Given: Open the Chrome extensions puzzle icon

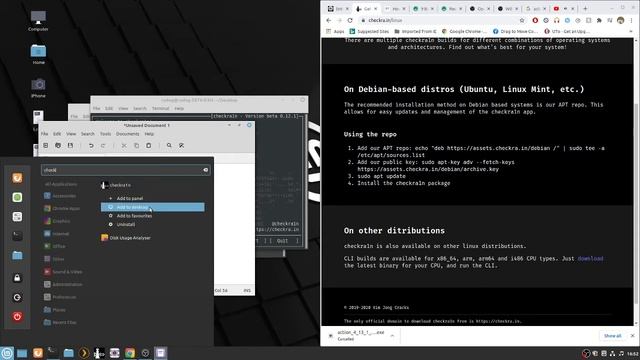Looking at the screenshot, I should 599,20.
